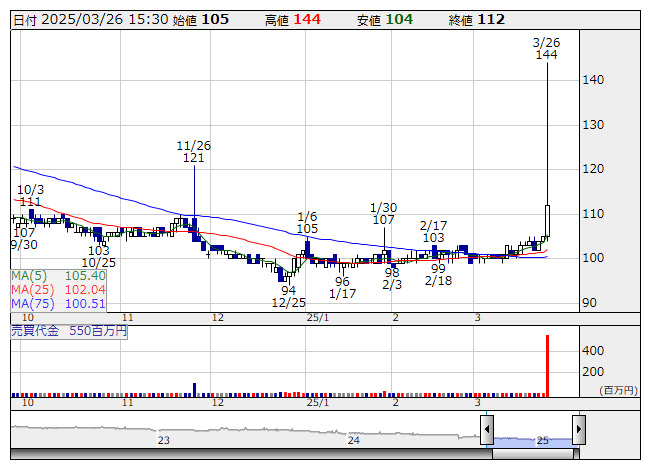Click the 10/25 103 low label
The height and width of the screenshot is (470, 653).
point(99,257)
